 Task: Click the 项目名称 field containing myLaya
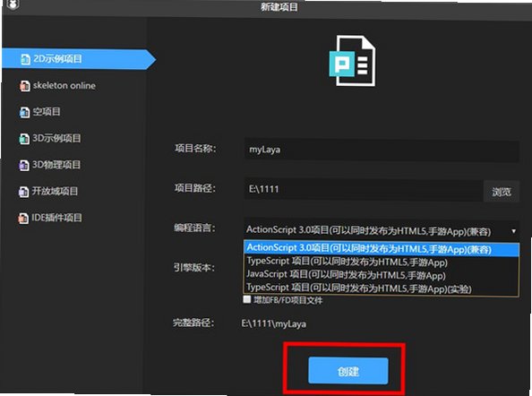[382, 150]
